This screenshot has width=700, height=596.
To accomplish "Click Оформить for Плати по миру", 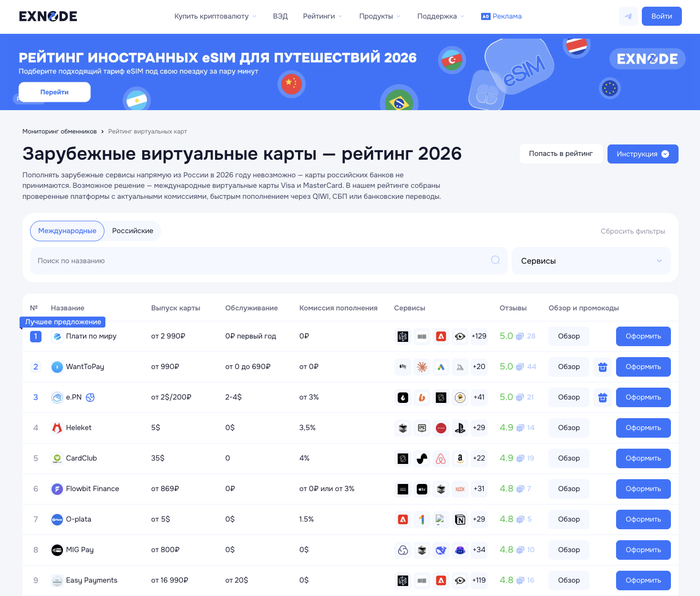I will click(x=643, y=337).
